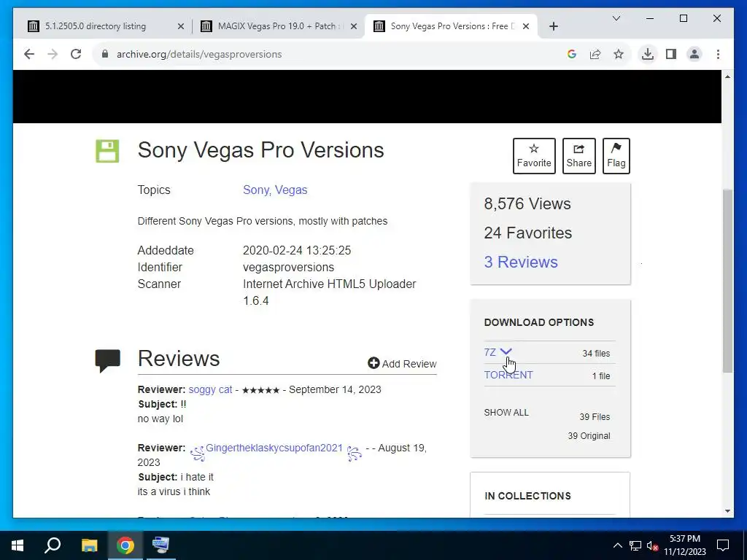Bookmark this page with the star icon
This screenshot has height=560, width=747.
coord(619,54)
